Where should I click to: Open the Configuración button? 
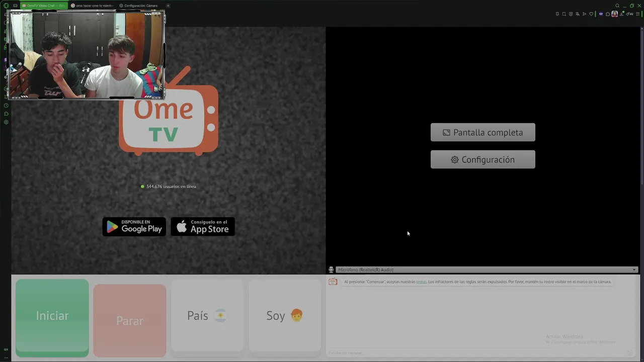tap(483, 159)
